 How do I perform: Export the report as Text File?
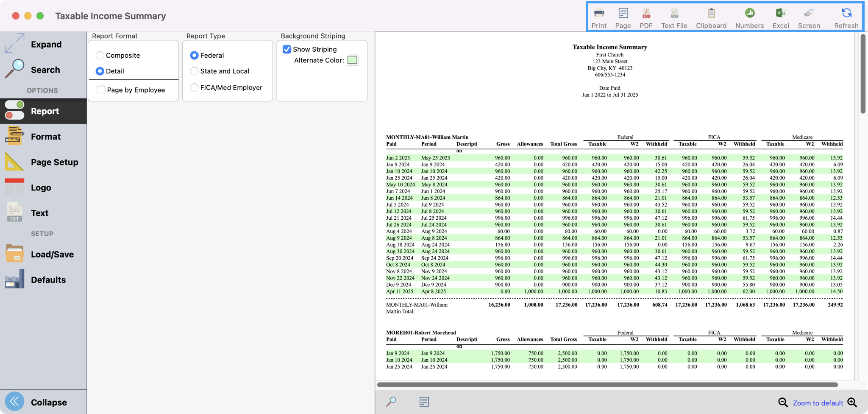(674, 16)
